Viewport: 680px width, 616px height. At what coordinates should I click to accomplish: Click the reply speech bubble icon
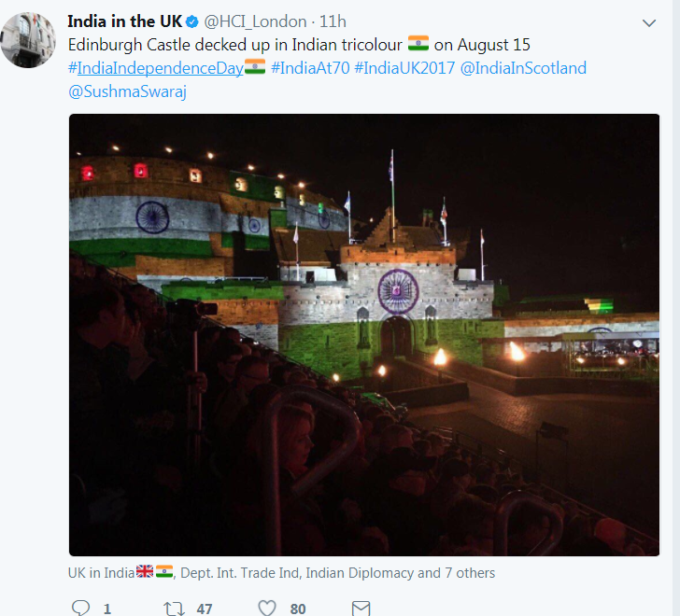click(80, 608)
